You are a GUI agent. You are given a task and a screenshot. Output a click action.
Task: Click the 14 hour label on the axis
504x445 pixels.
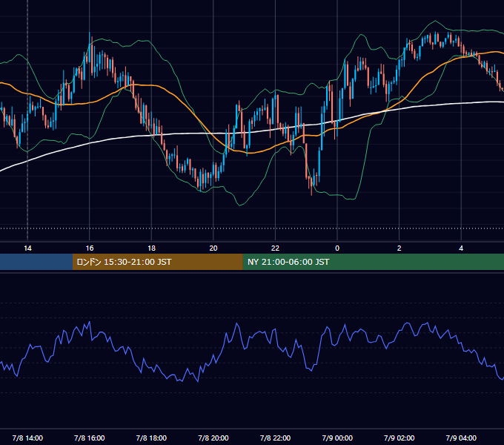tap(27, 248)
